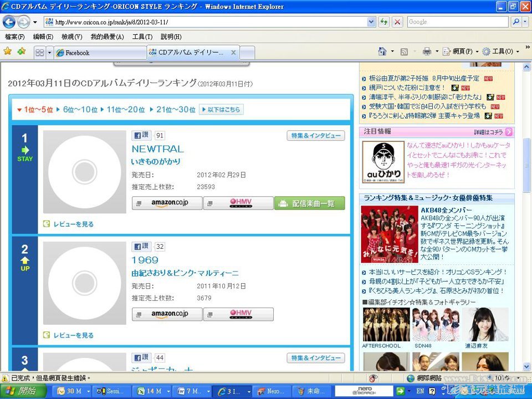This screenshot has width=532, height=399.
Task: Click the AKB48全メンバー group photo
Action: pos(389,234)
